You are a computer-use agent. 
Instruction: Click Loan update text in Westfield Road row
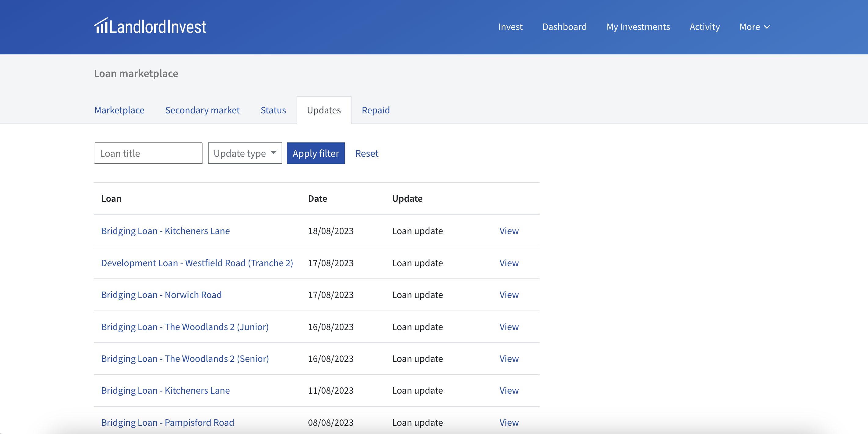coord(417,263)
